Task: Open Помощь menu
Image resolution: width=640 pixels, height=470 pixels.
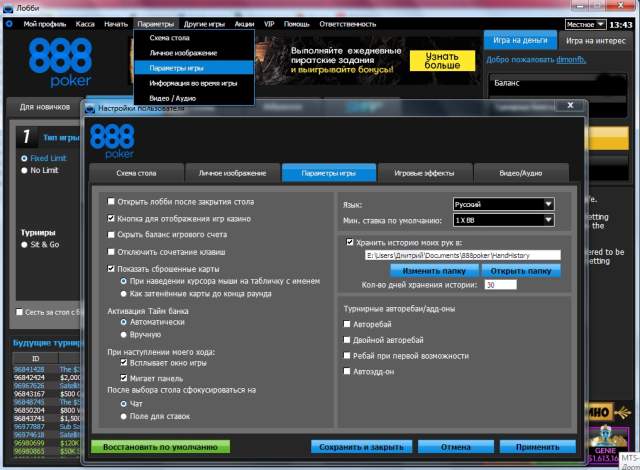Action: 297,24
